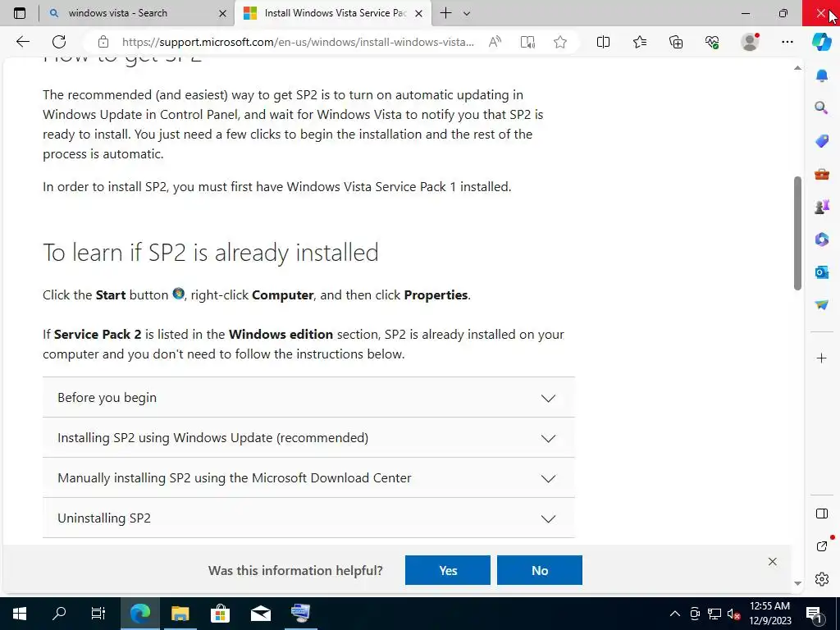
Task: Open the network tray icon
Action: click(714, 614)
